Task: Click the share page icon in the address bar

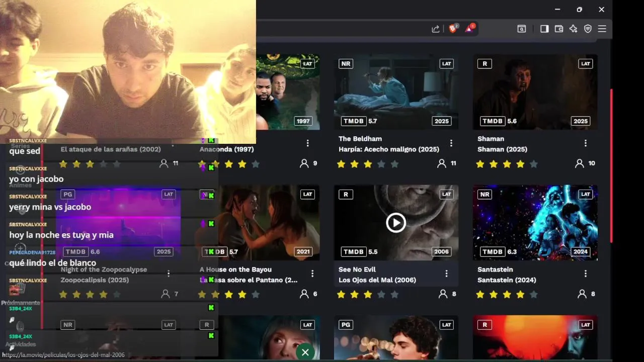Action: coord(436,29)
